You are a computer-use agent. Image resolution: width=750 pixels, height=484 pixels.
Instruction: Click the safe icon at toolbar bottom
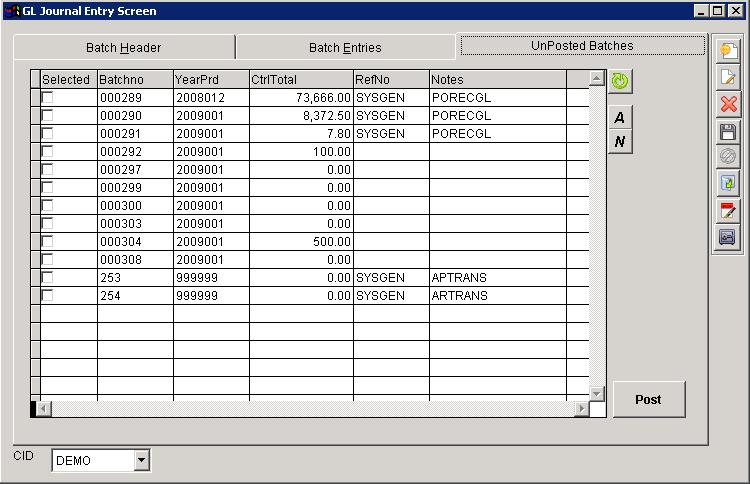[x=728, y=237]
